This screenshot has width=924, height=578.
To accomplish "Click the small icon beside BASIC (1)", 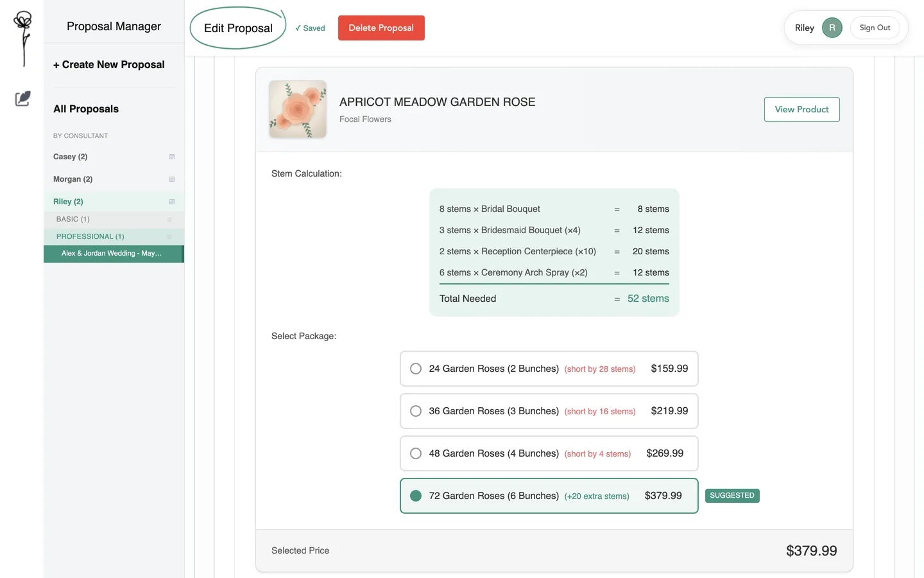I will 169,220.
